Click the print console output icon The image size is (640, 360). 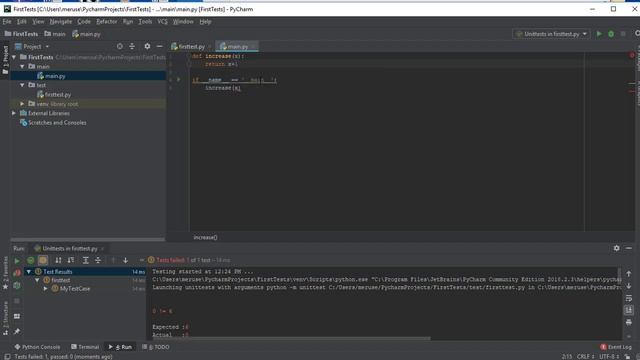click(629, 322)
